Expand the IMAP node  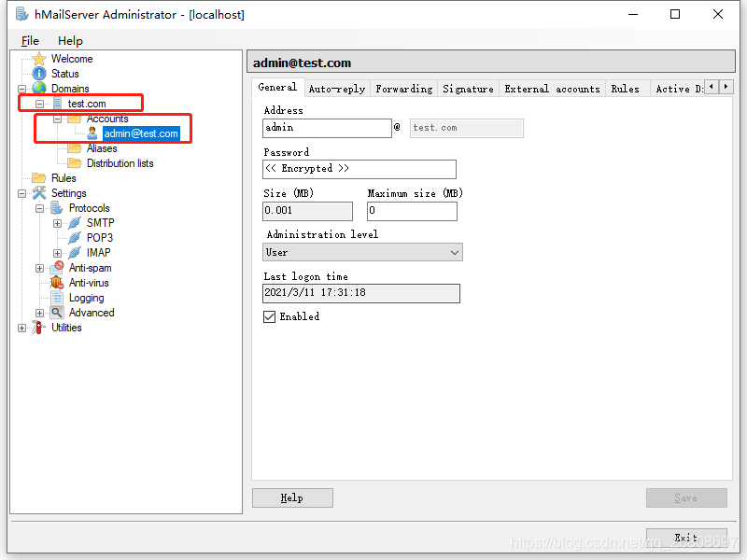click(x=57, y=253)
